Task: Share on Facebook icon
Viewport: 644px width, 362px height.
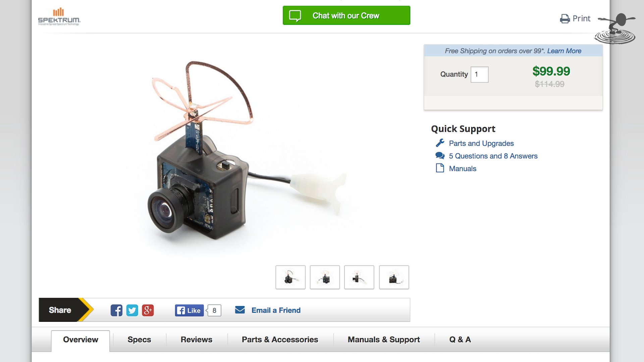Action: (116, 310)
